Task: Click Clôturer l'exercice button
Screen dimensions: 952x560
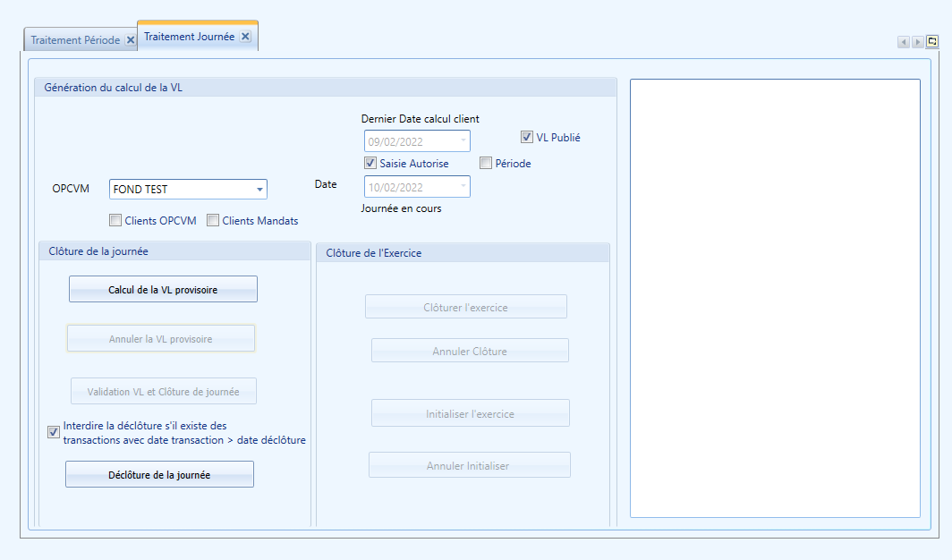Action: tap(465, 307)
